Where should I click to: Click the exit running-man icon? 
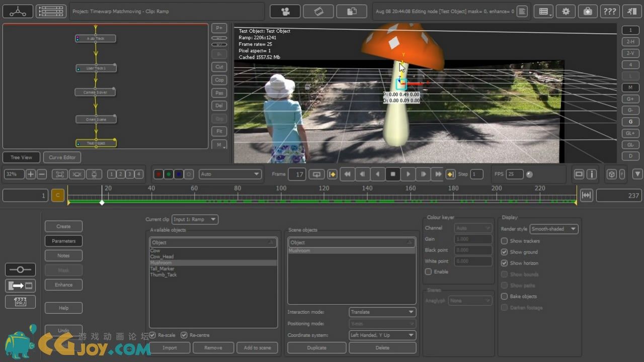[x=631, y=11]
